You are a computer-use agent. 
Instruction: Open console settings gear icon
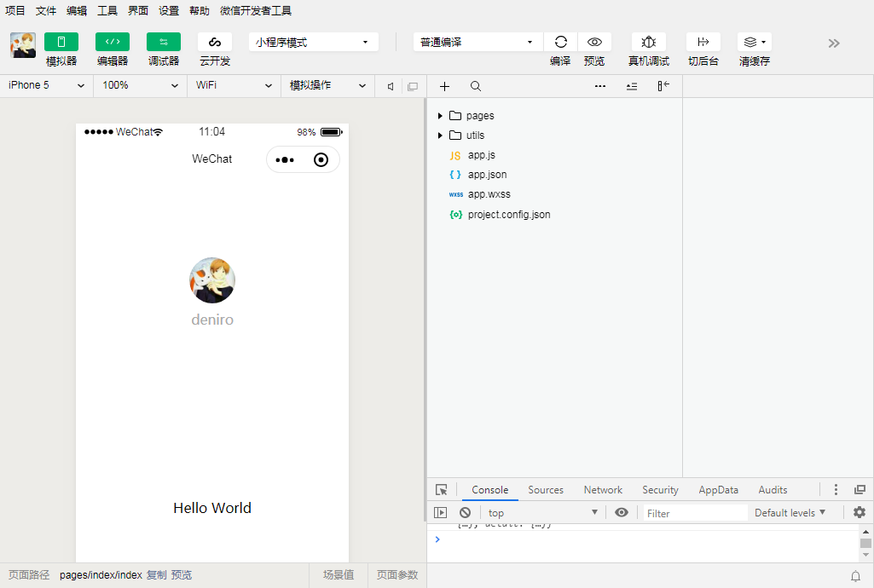click(860, 512)
